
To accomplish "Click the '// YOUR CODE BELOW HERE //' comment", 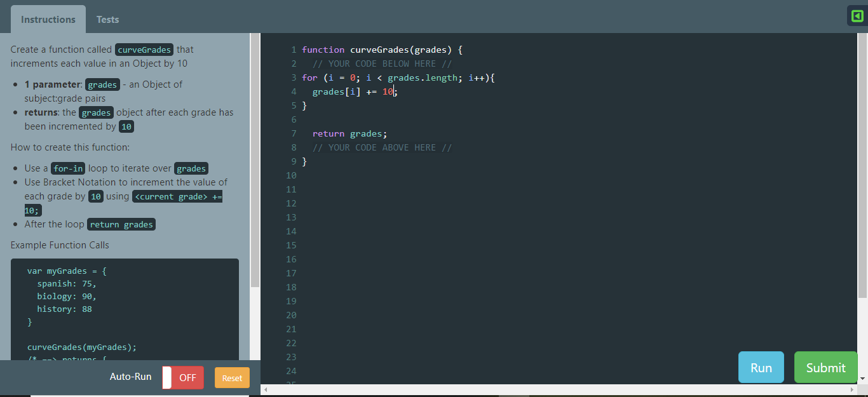I will coord(382,64).
